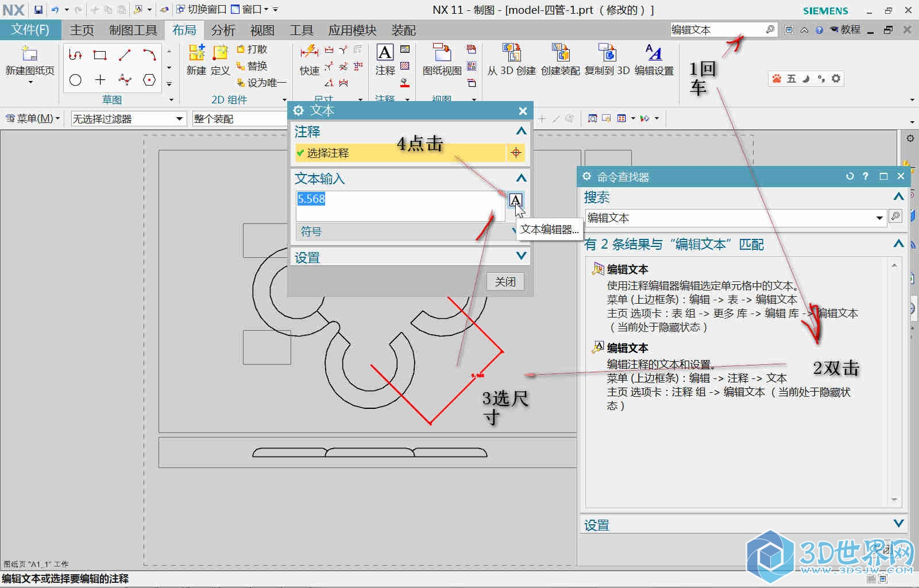
Task: Click the 从 3D 创建 icon
Action: [511, 52]
